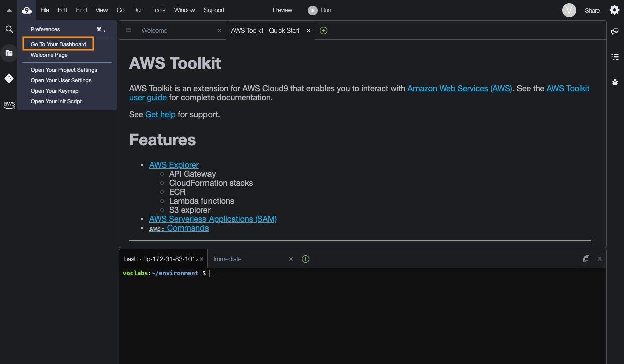Open the Support menu
This screenshot has height=364, width=624.
(x=214, y=10)
